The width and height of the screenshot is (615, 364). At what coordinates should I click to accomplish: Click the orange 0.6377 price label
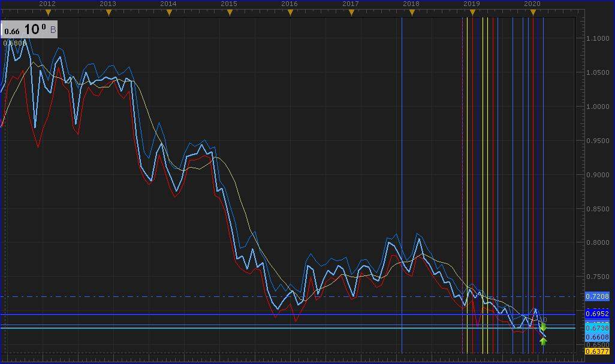click(x=597, y=352)
